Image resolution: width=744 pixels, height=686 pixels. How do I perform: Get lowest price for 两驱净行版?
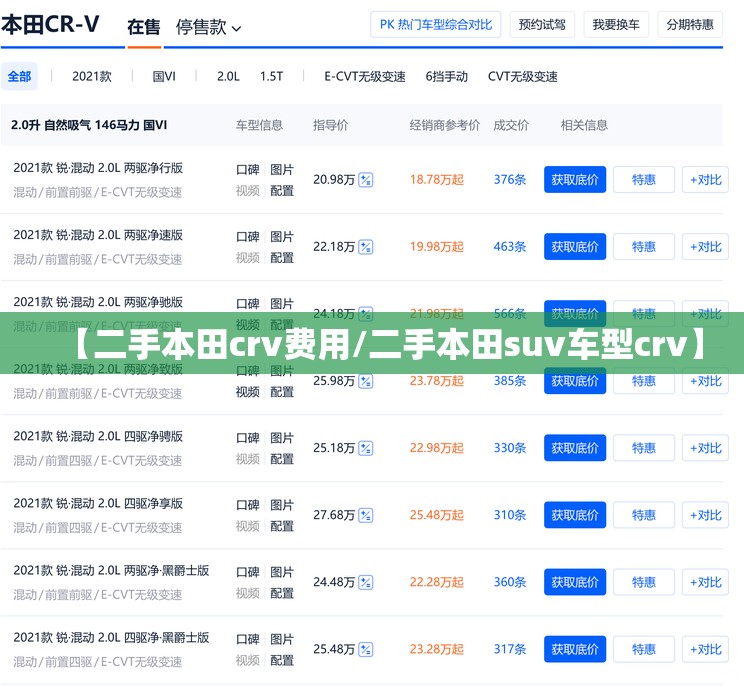click(575, 180)
